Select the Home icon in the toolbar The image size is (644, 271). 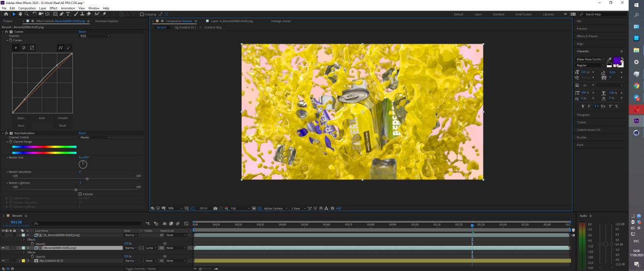pyautogui.click(x=6, y=14)
